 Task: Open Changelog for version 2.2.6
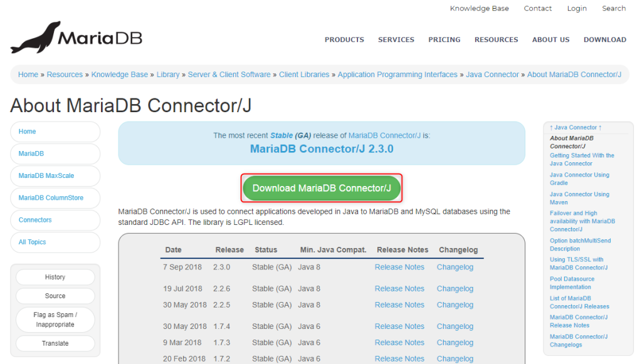click(x=455, y=289)
